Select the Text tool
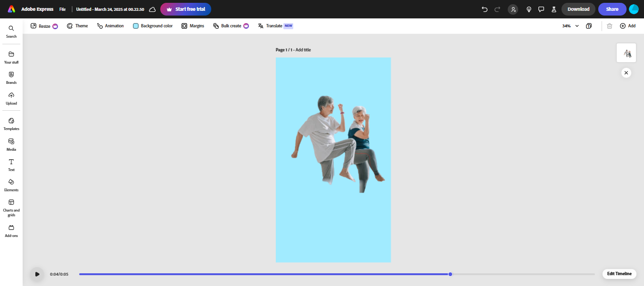644x286 pixels. 11,165
